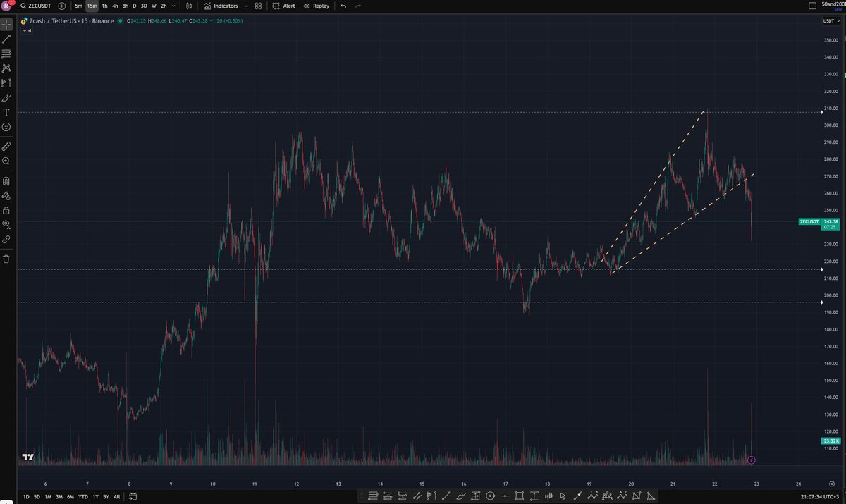
Task: Set date range to 1M
Action: pyautogui.click(x=48, y=497)
